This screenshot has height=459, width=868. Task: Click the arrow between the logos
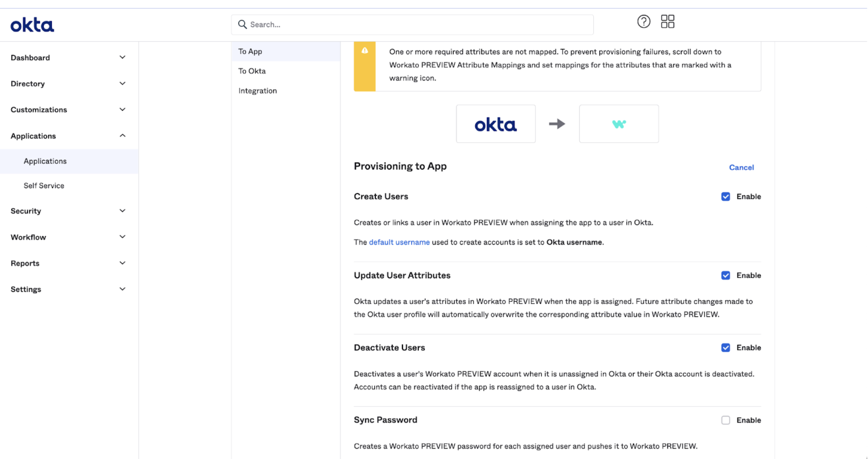point(557,124)
